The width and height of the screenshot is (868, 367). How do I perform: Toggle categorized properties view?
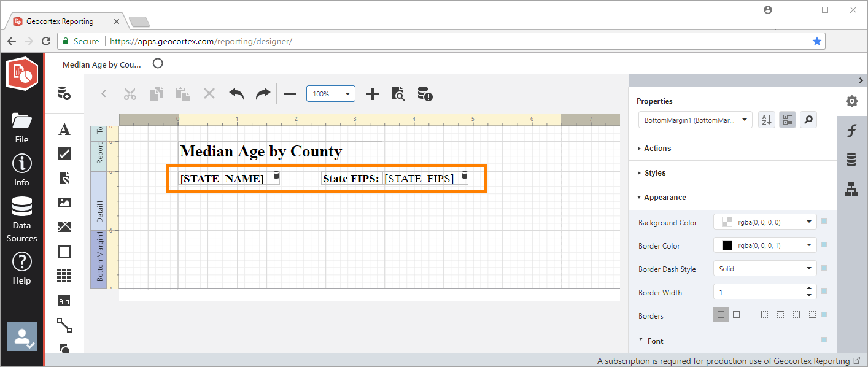pyautogui.click(x=787, y=120)
